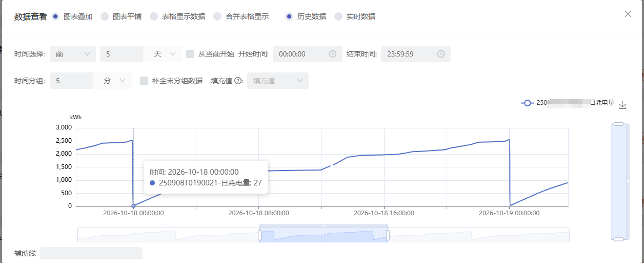Open the 填充值 dropdown
The image size is (644, 263).
click(x=278, y=81)
